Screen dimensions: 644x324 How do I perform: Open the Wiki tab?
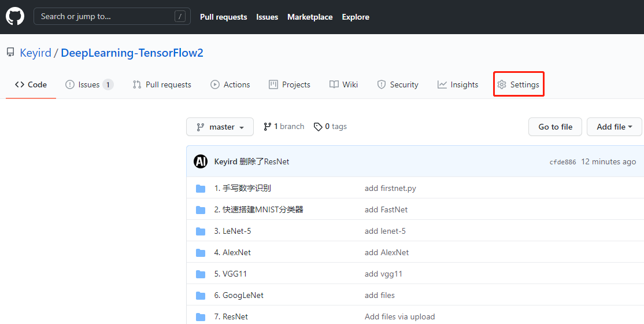coord(344,84)
